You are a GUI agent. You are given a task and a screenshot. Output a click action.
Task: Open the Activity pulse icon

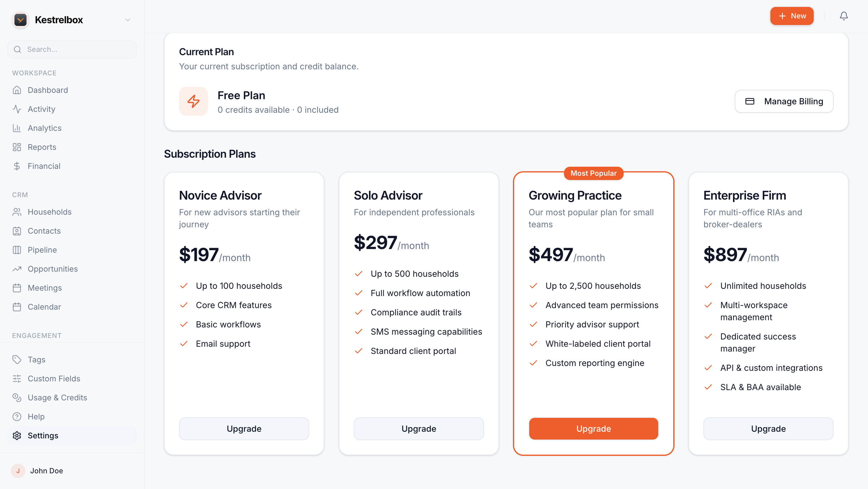pos(17,109)
